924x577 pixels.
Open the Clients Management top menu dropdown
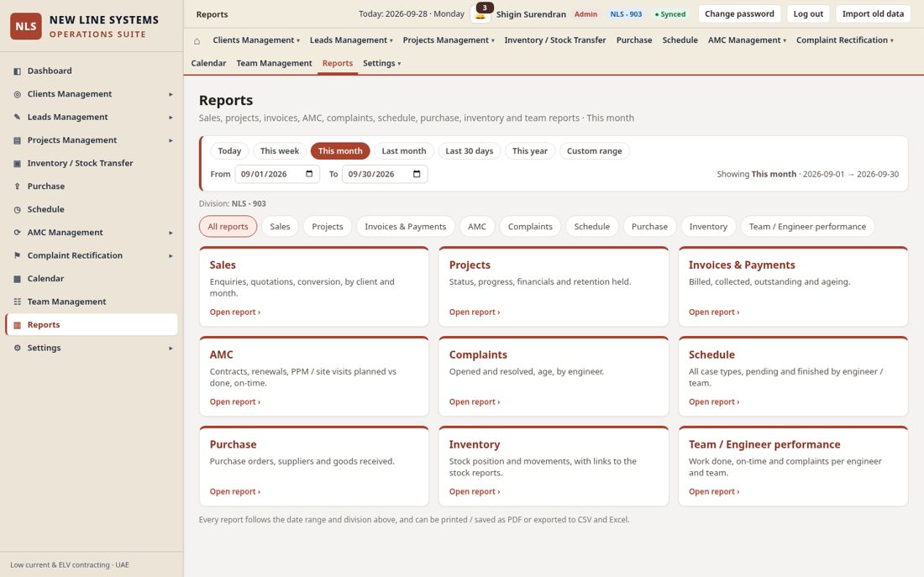tap(256, 40)
